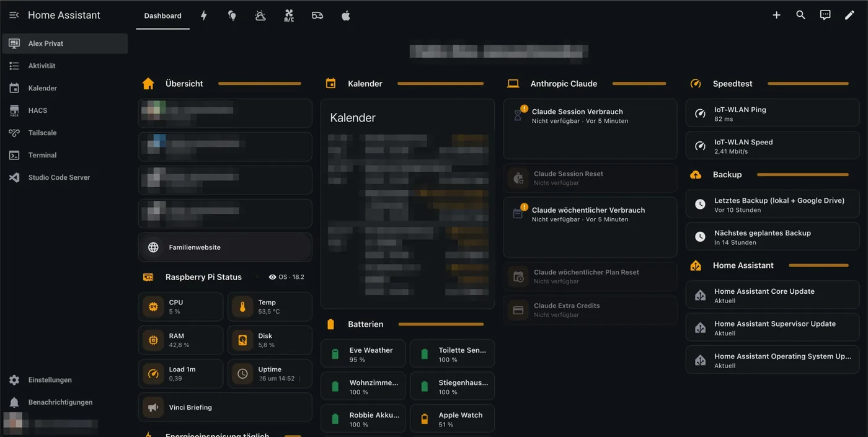868x437 pixels.
Task: Open the Apple devices tab
Action: (x=346, y=15)
